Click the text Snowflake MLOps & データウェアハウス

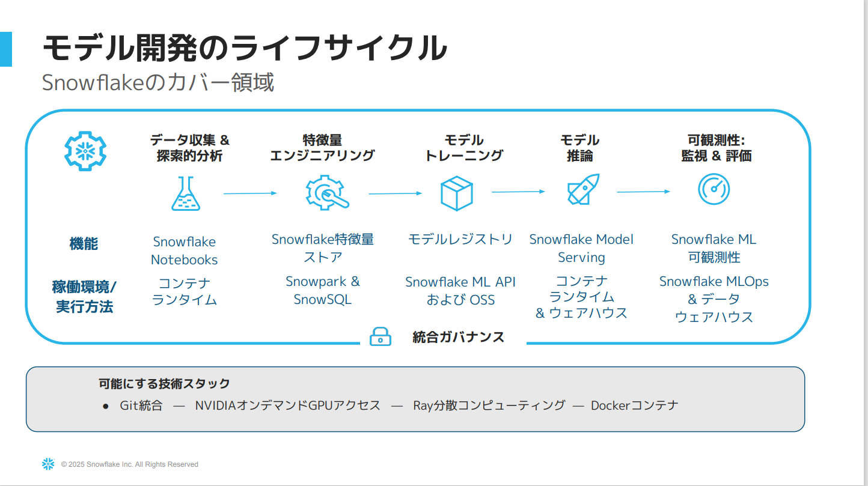click(x=714, y=299)
